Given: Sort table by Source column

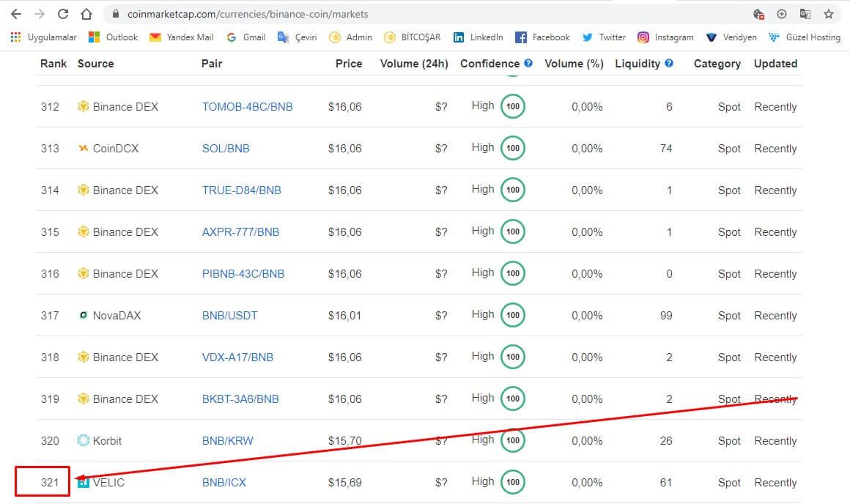Looking at the screenshot, I should 95,64.
